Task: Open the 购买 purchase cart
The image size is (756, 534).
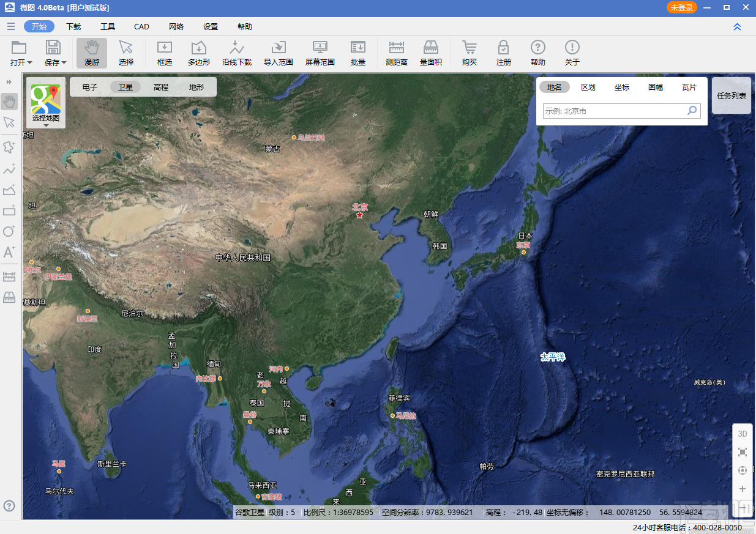Action: 470,53
